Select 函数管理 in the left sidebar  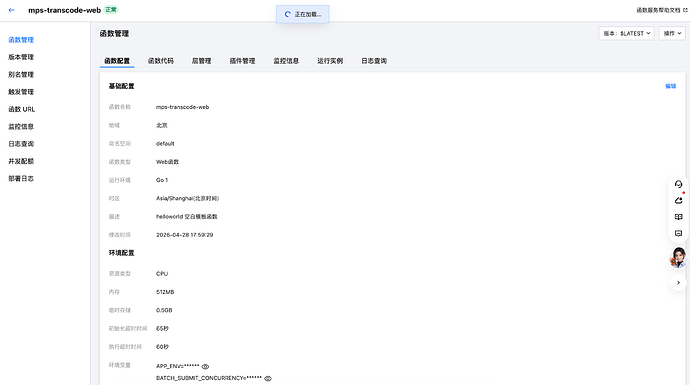(21, 40)
